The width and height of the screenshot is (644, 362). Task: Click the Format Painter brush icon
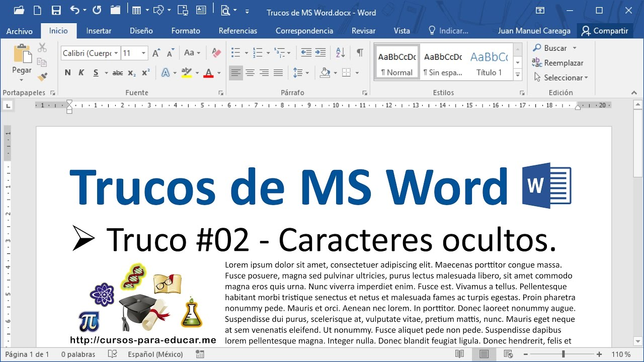[x=42, y=77]
